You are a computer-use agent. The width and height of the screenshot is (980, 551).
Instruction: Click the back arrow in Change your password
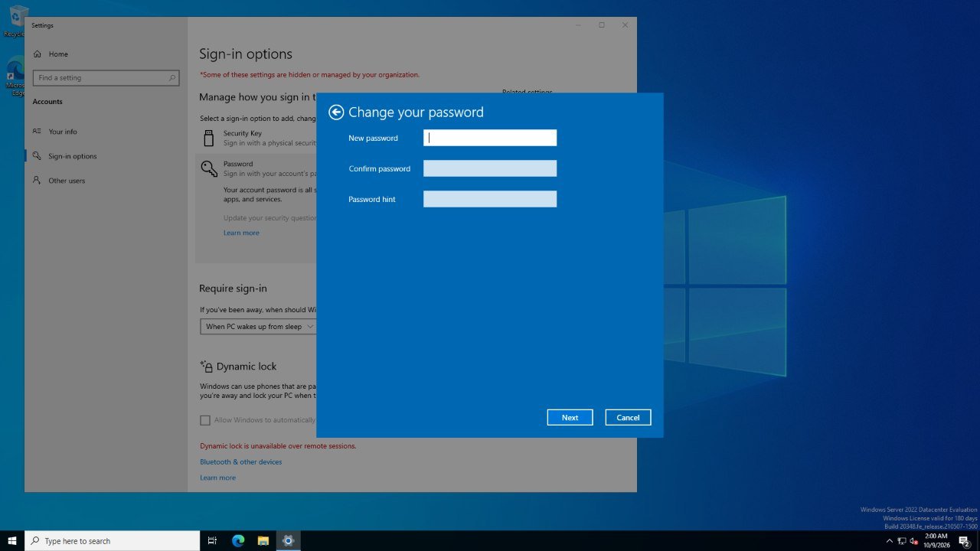coord(336,112)
